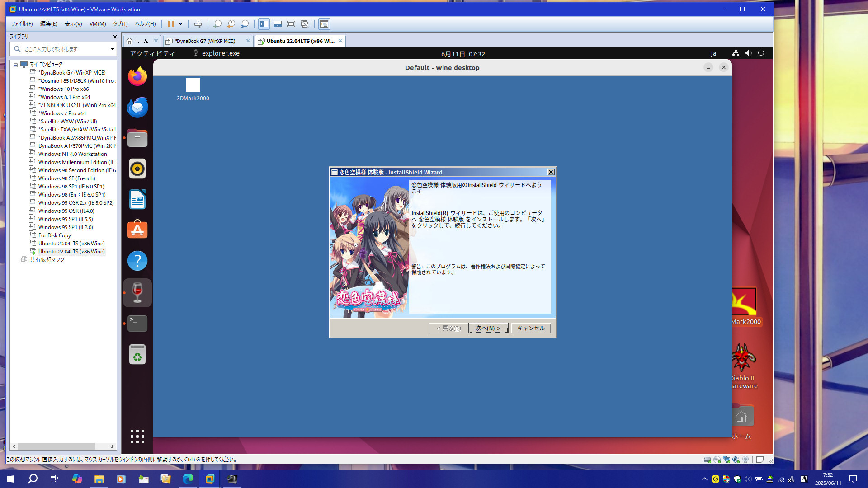Open the 編集(E) menu
868x488 pixels.
49,24
